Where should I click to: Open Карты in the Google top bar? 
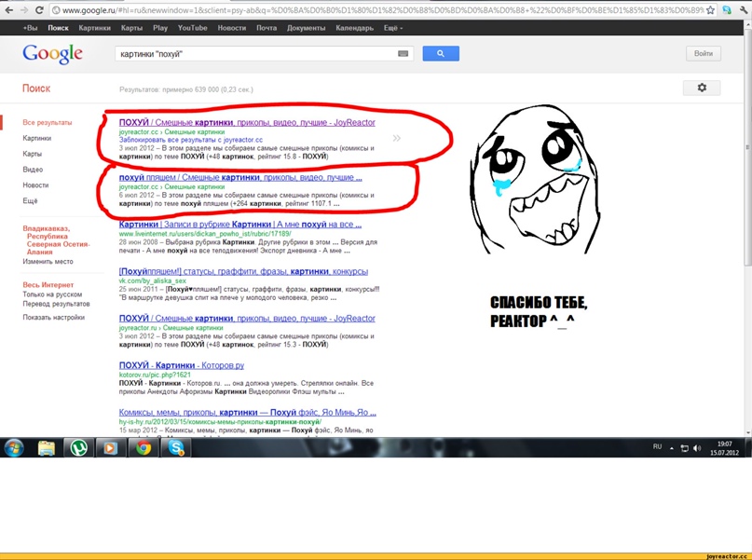click(x=132, y=28)
